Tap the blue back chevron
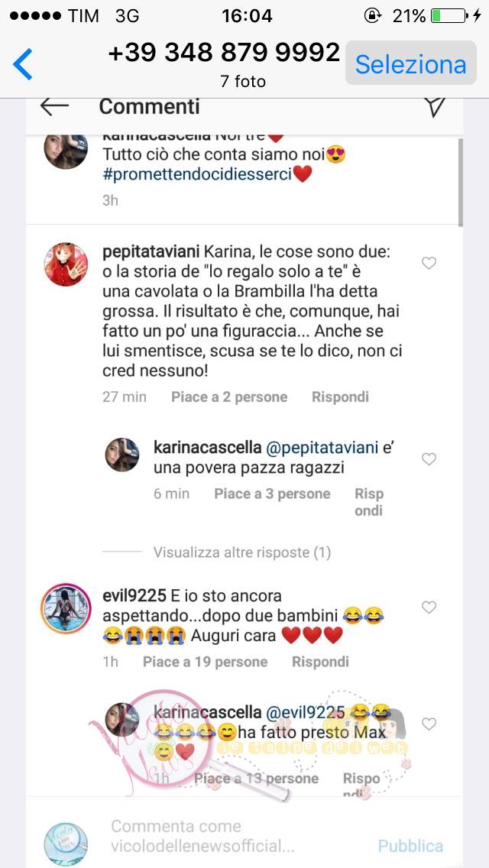Viewport: 489px width, 868px height. (23, 63)
